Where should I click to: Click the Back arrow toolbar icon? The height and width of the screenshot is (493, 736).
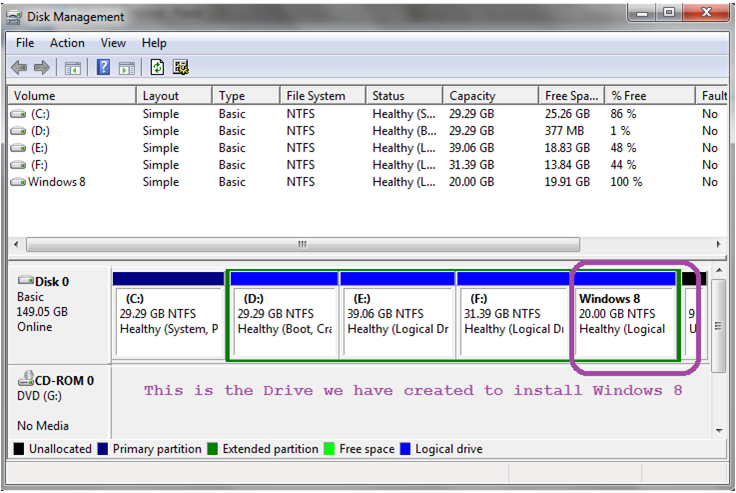coord(19,68)
